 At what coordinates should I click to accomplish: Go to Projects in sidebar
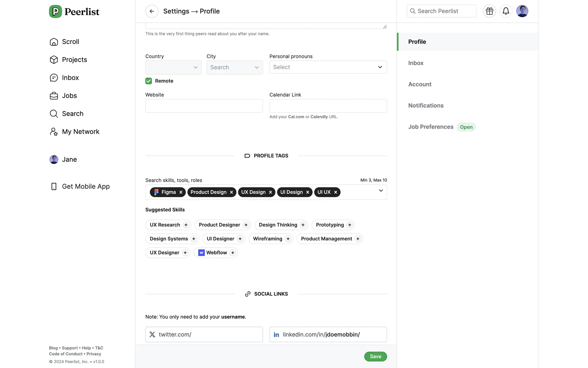pyautogui.click(x=74, y=60)
